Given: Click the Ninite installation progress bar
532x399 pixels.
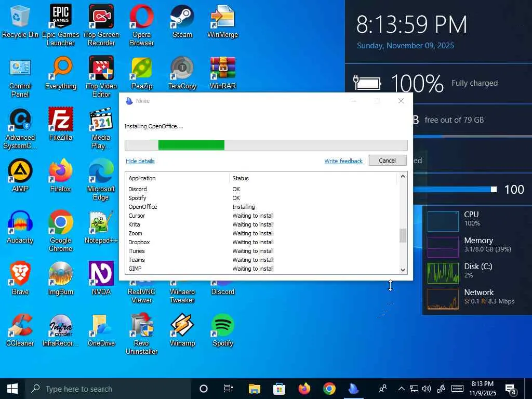Looking at the screenshot, I should [266, 145].
